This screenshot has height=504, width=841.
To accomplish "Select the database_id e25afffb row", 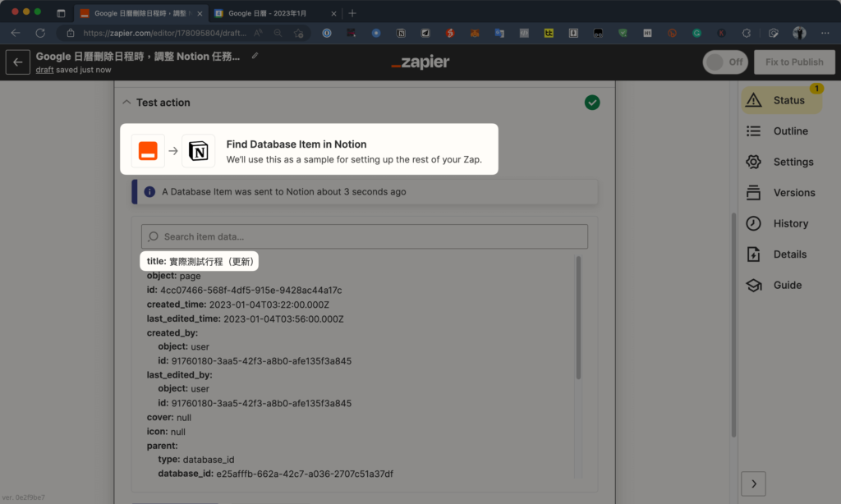I will (276, 474).
